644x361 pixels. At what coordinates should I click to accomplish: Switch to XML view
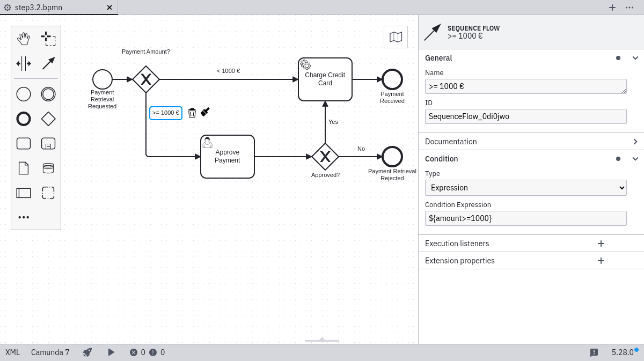tap(12, 352)
